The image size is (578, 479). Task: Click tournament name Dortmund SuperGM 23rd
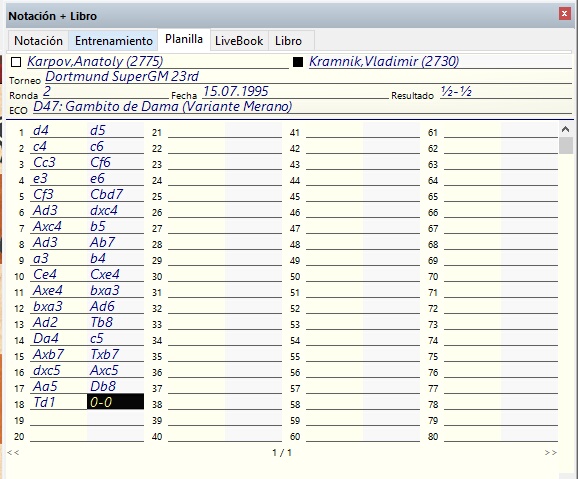(x=122, y=76)
